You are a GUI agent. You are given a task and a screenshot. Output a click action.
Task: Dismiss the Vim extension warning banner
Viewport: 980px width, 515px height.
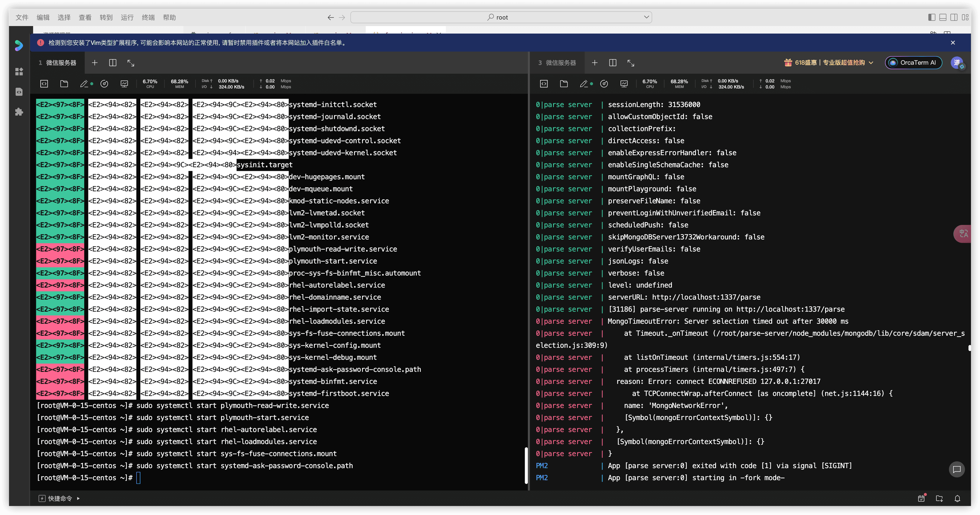click(953, 43)
